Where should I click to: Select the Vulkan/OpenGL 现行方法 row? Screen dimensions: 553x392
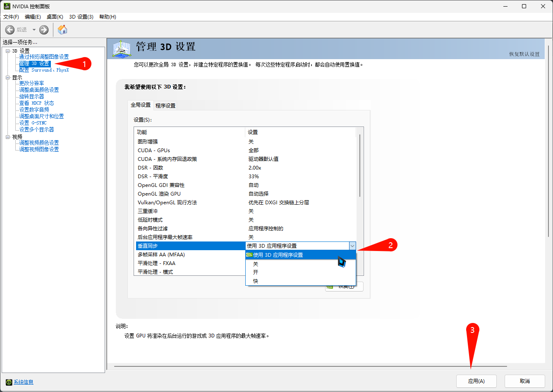[x=246, y=202]
